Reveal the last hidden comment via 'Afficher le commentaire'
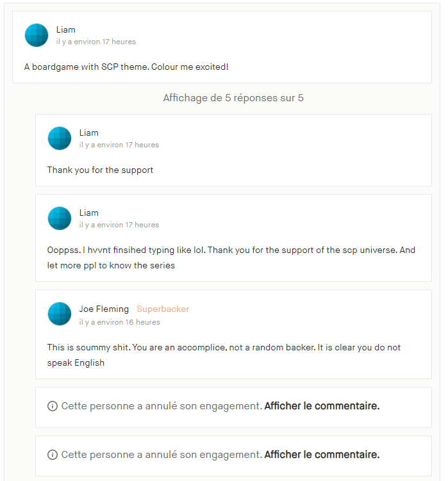 pyautogui.click(x=322, y=455)
